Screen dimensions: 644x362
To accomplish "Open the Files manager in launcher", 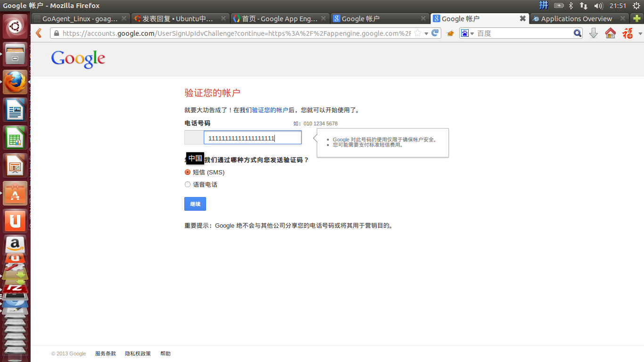I will [x=16, y=55].
